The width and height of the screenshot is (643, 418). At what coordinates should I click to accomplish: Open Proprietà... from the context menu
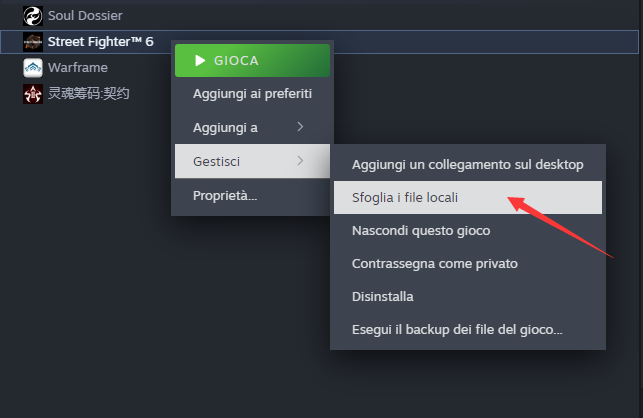252,196
